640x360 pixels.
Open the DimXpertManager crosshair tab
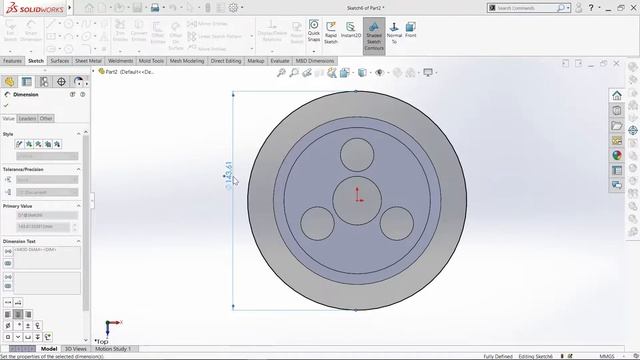coord(61,82)
